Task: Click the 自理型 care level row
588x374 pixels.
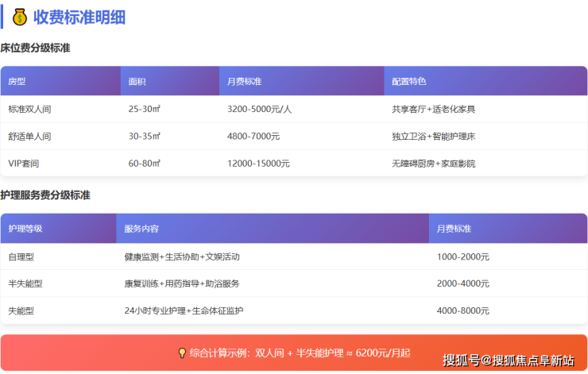Action: click(x=21, y=257)
